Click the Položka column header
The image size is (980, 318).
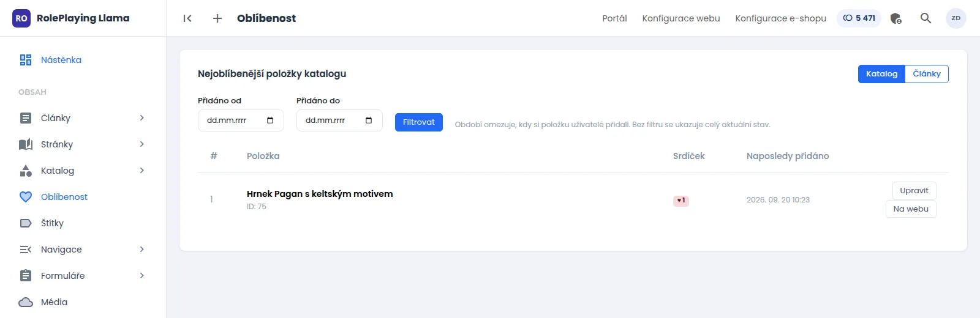(x=263, y=156)
